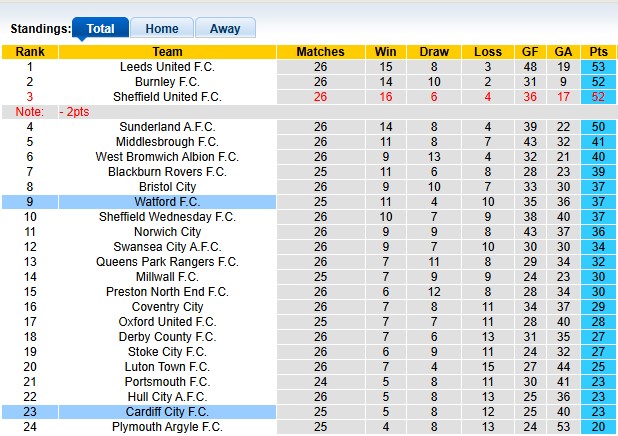Open the Norwich City team link
Screen dimensions: 618x436
point(167,232)
